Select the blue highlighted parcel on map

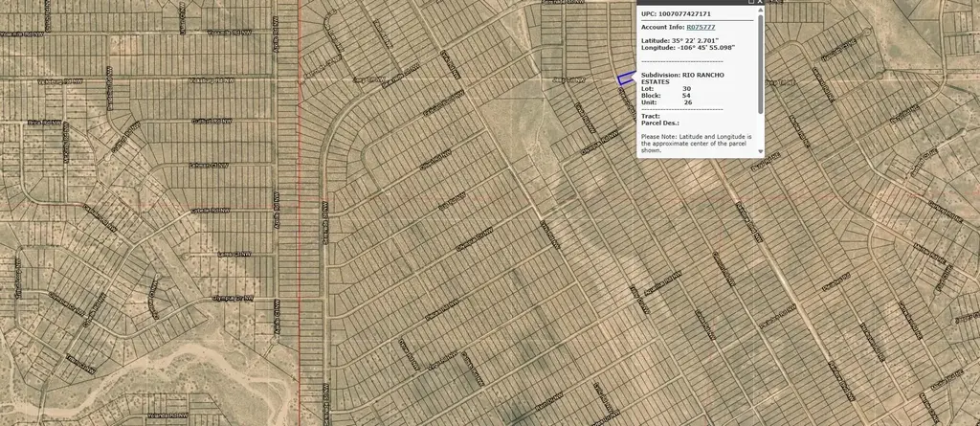pyautogui.click(x=626, y=78)
